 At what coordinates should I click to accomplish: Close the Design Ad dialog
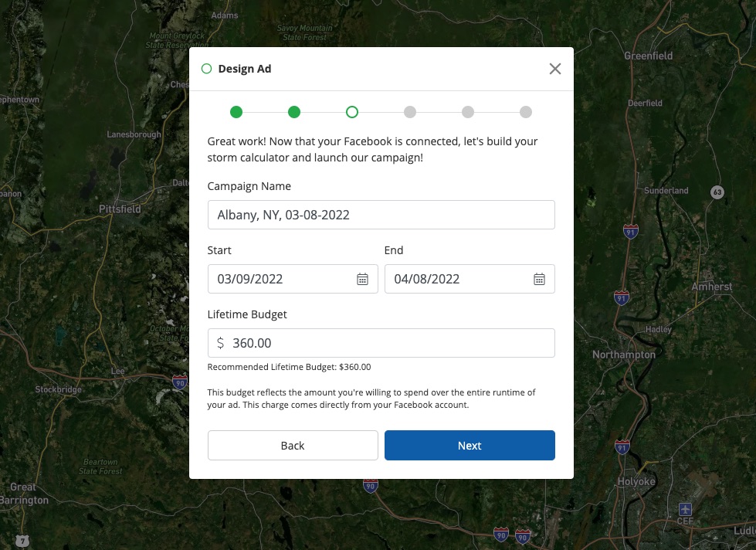554,69
